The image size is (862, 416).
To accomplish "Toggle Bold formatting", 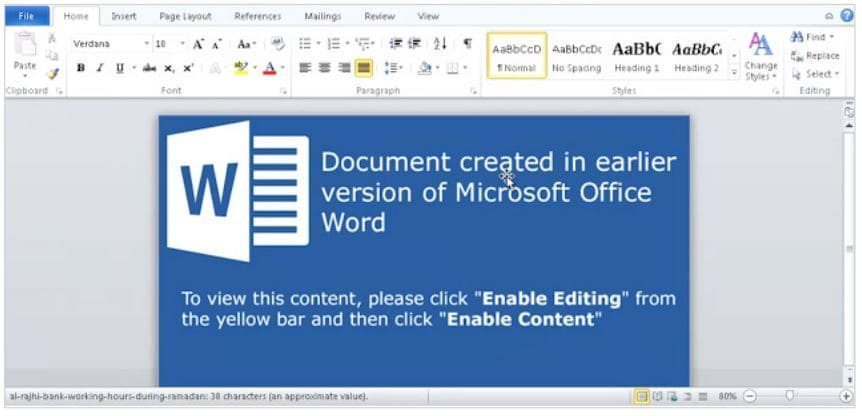I will 81,68.
